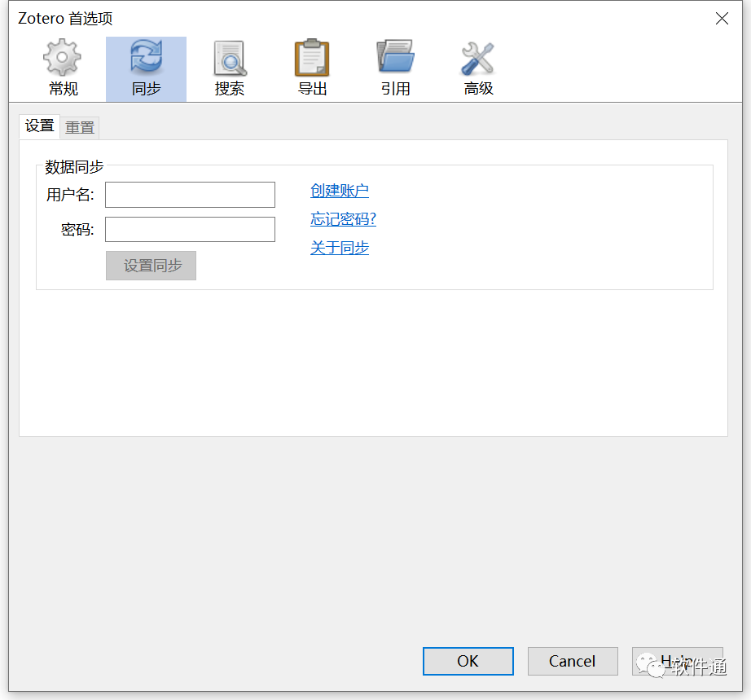This screenshot has height=700, width=751.
Task: Focus the 用户名 input field
Action: click(190, 195)
